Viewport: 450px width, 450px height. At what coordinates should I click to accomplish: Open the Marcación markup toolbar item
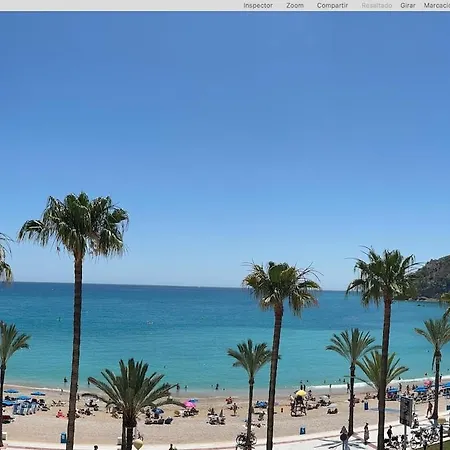click(x=437, y=5)
